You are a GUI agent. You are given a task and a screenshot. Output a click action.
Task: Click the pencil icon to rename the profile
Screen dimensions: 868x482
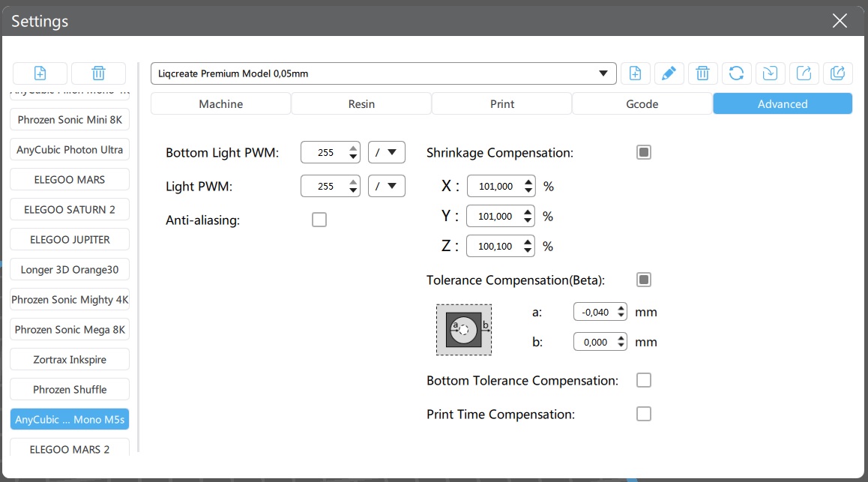coord(669,73)
